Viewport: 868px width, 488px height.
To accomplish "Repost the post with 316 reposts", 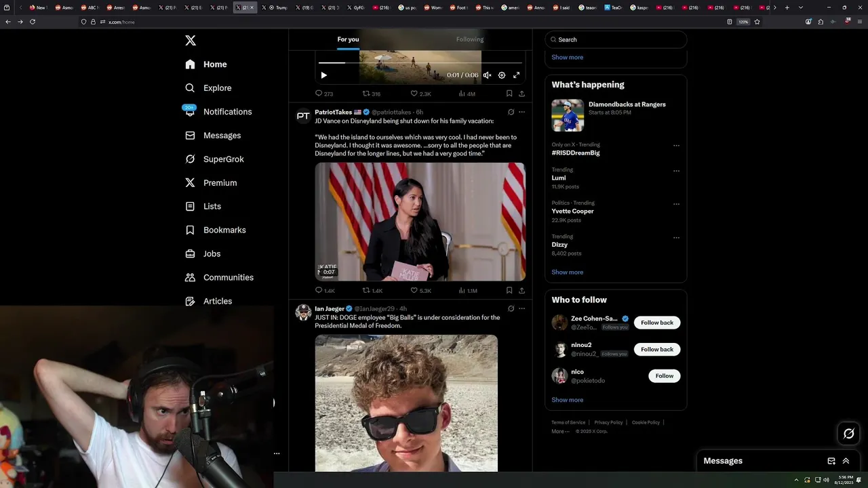I will point(372,94).
